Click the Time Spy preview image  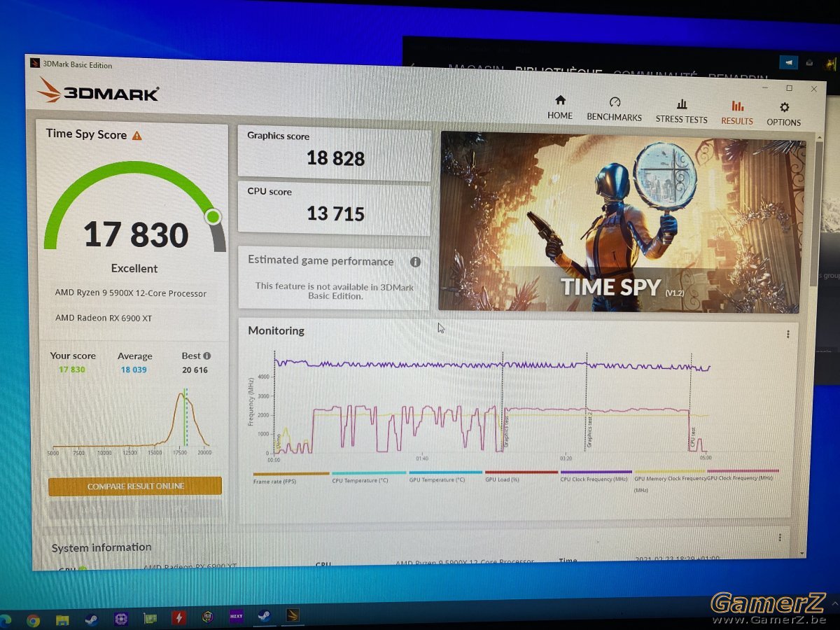[622, 223]
